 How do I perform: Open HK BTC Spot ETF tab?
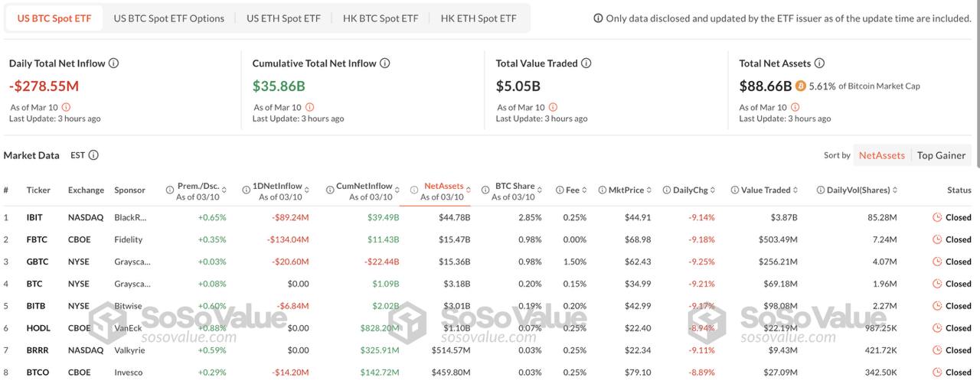point(380,18)
